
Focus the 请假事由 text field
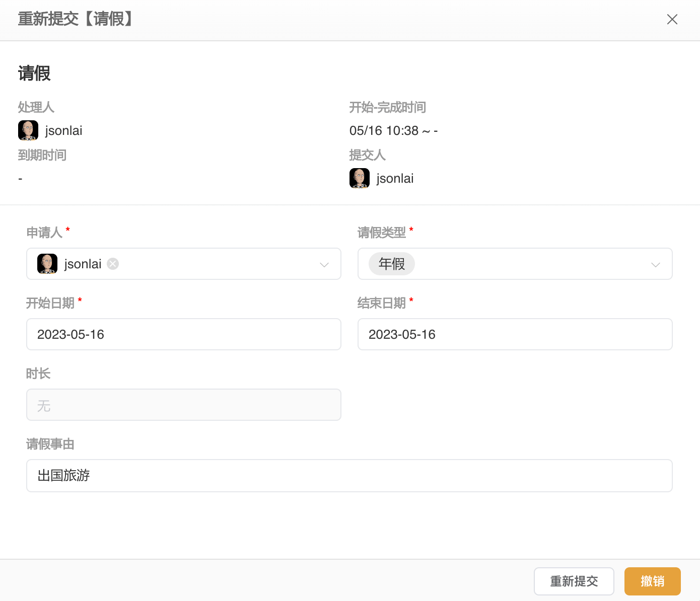(x=349, y=475)
